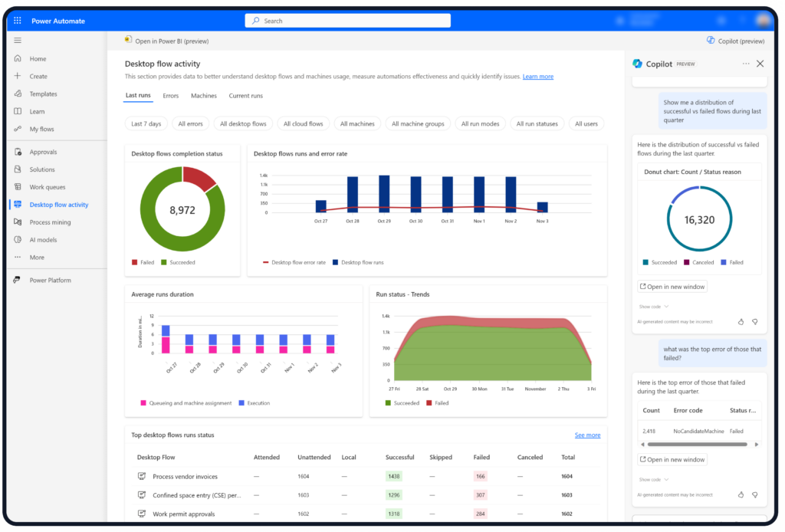785x532 pixels.
Task: Open Copilot panel more options ellipsis
Action: click(746, 64)
